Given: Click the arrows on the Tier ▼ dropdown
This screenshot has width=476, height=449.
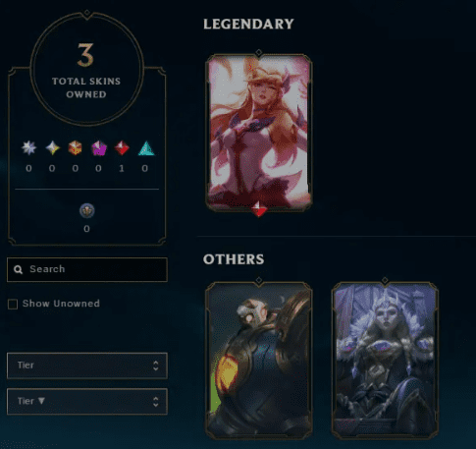Looking at the screenshot, I should click(x=156, y=402).
